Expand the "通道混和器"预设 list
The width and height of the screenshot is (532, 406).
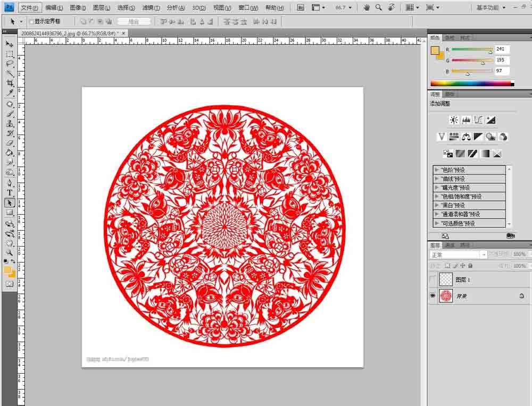click(x=437, y=214)
